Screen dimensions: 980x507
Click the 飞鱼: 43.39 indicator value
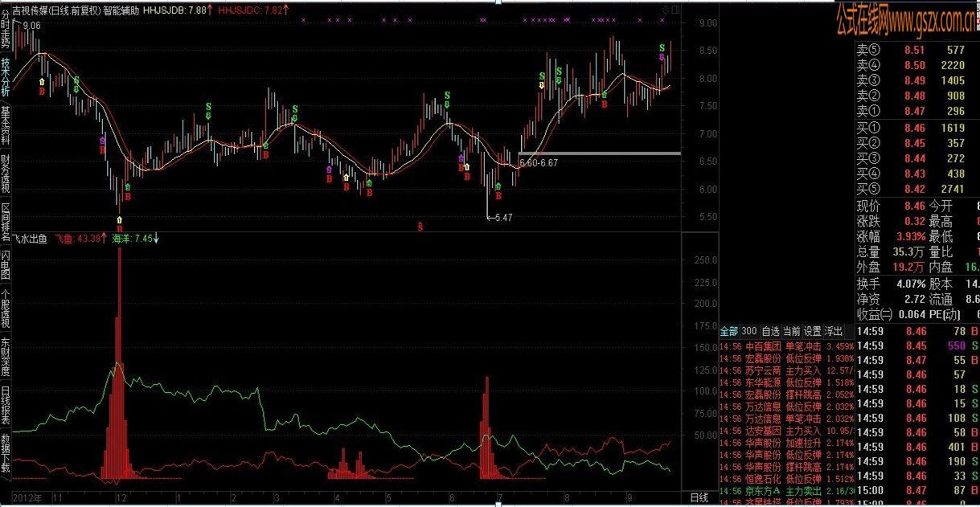pyautogui.click(x=81, y=239)
